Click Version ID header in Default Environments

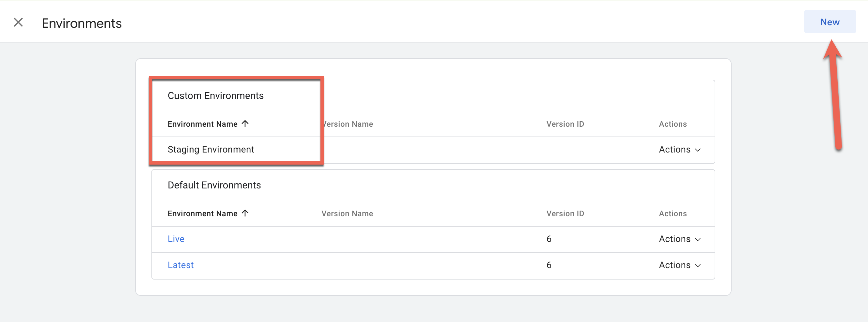coord(565,214)
